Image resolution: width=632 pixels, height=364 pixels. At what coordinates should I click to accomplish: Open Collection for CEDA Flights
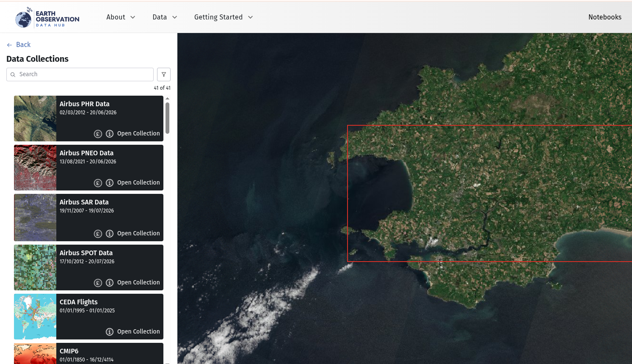pos(138,332)
